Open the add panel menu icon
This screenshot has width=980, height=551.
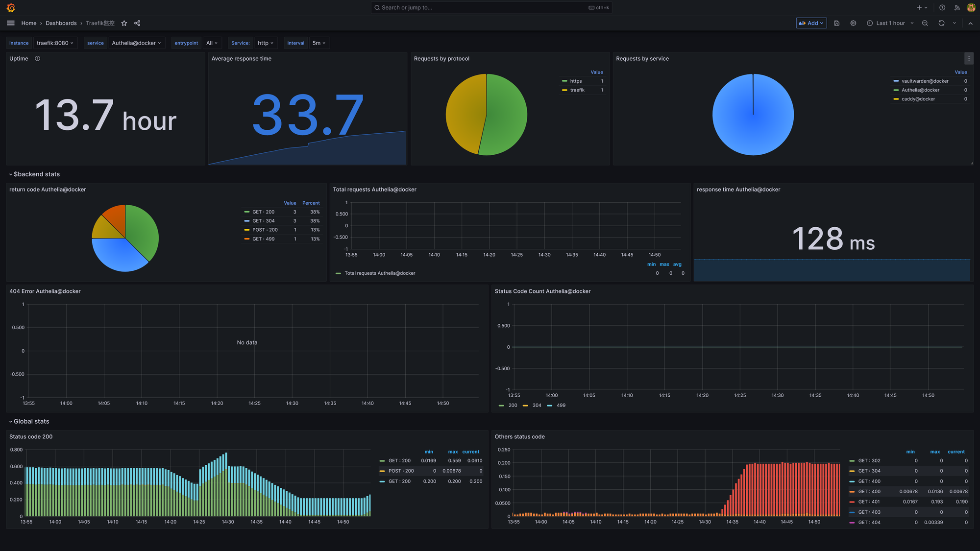click(810, 23)
